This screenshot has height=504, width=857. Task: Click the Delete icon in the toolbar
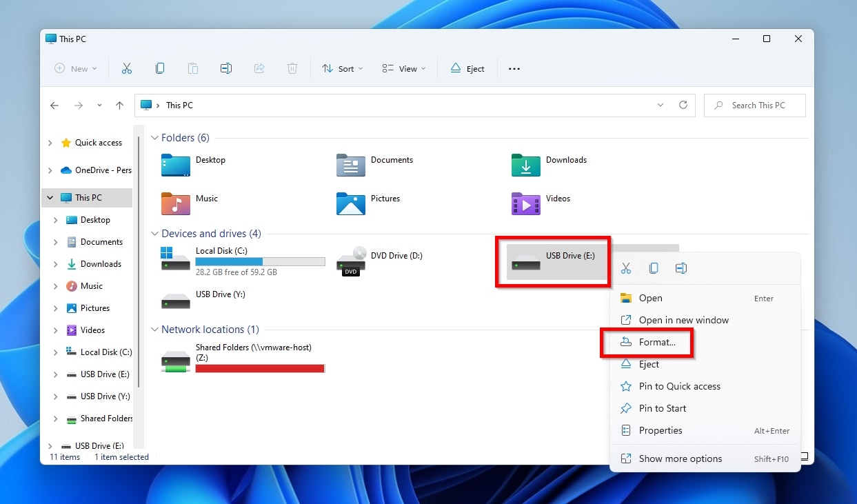(292, 68)
